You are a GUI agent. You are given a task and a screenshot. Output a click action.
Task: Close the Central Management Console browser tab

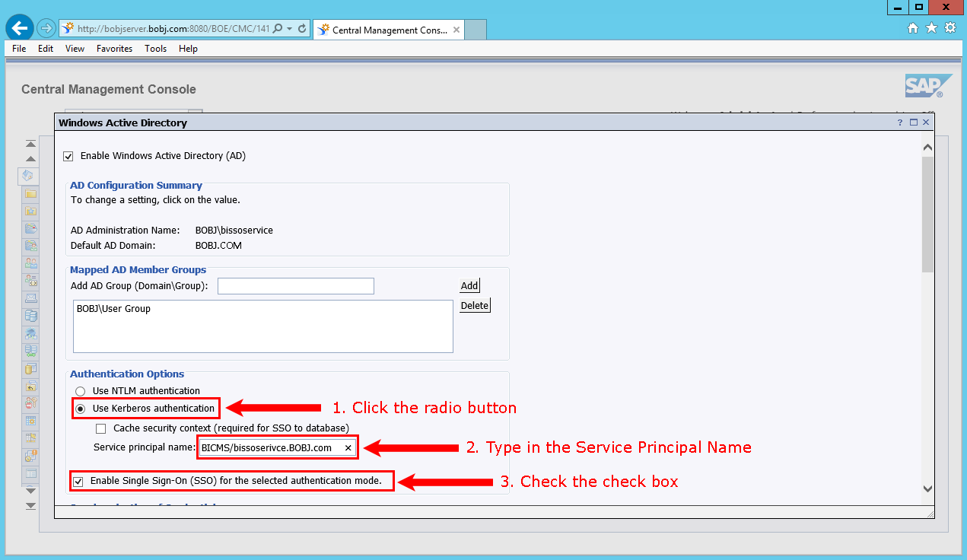(x=456, y=30)
